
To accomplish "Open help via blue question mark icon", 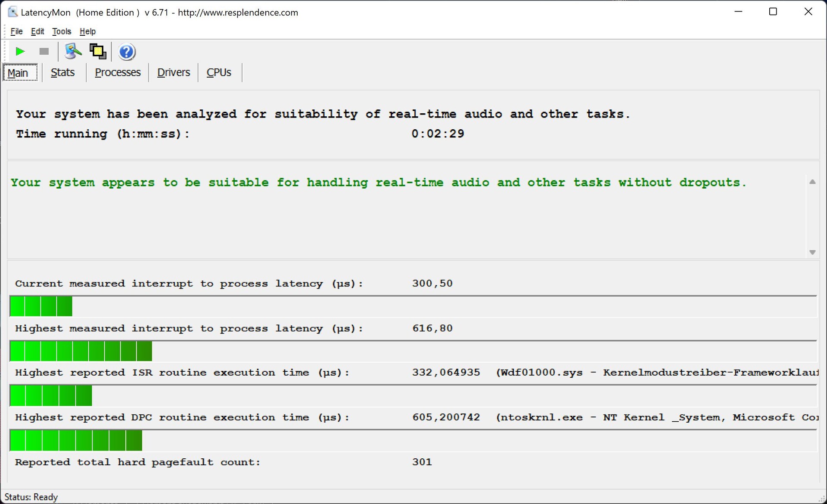I will (127, 52).
